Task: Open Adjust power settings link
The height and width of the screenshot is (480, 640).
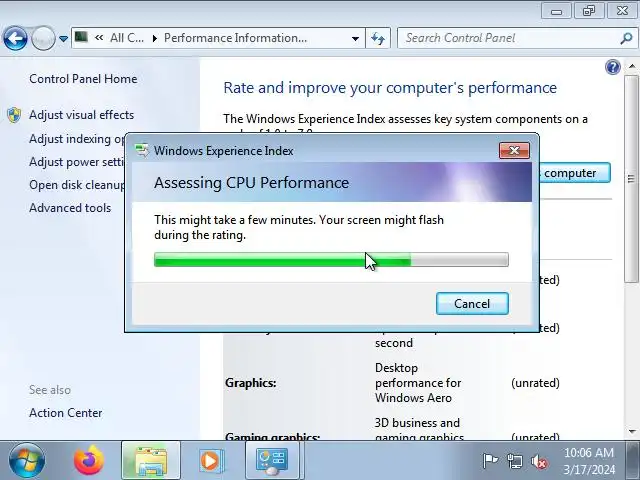Action: (76, 162)
